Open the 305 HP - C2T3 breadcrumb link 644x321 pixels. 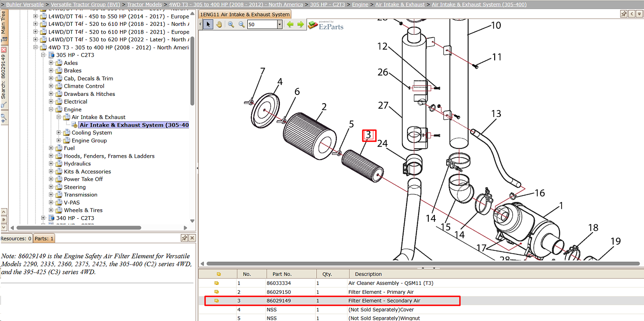pyautogui.click(x=328, y=4)
